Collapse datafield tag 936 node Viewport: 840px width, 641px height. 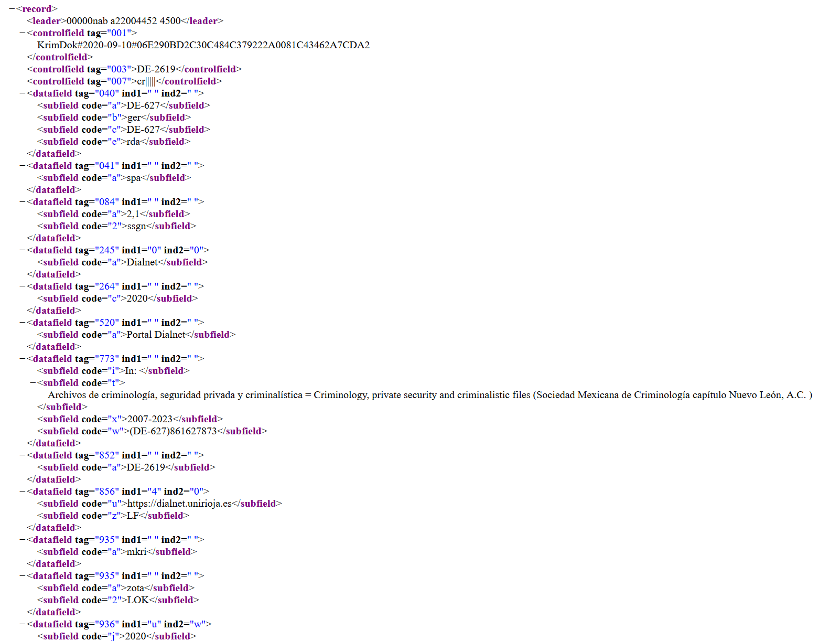(23, 624)
